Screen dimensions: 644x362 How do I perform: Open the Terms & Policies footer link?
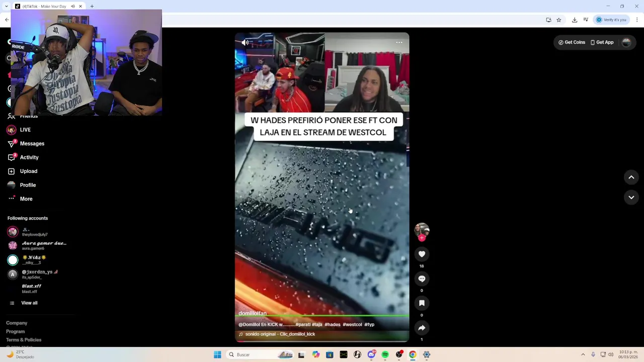(24, 340)
